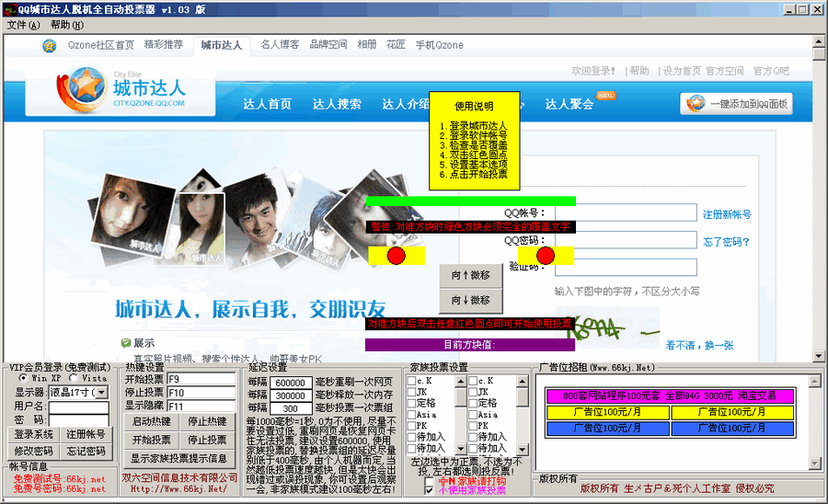The height and width of the screenshot is (504, 828).
Task: Click the browser page scroll-down arrow
Action: [x=819, y=356]
